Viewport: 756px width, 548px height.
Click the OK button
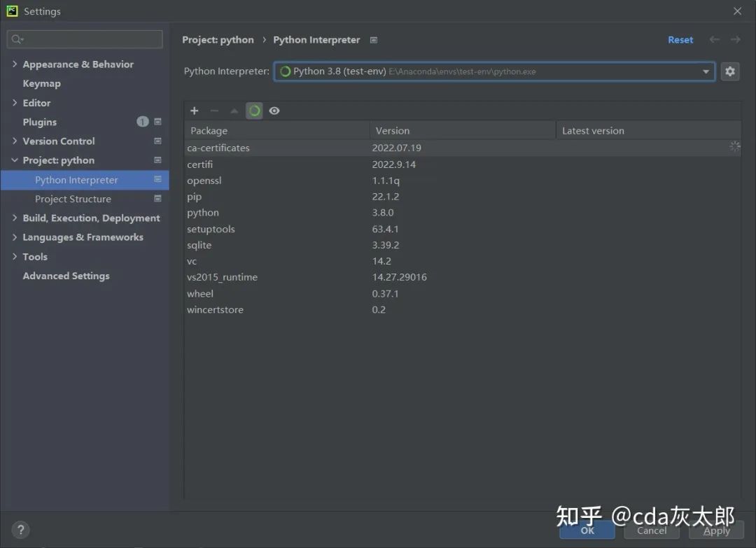(x=587, y=531)
